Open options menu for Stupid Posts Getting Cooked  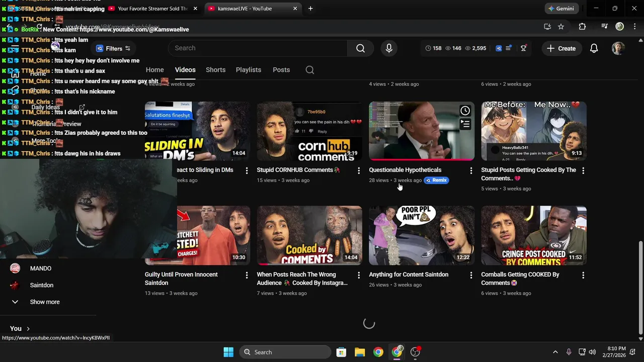pyautogui.click(x=583, y=171)
